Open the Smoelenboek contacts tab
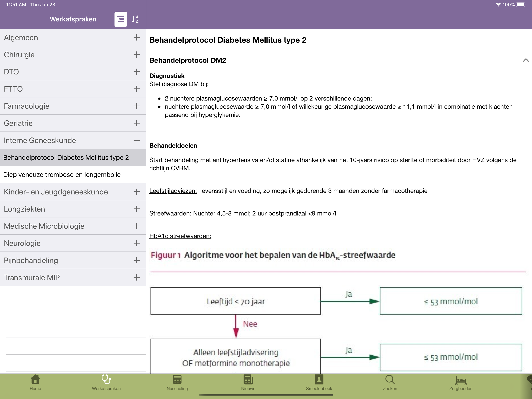Image resolution: width=532 pixels, height=399 pixels. (x=319, y=383)
